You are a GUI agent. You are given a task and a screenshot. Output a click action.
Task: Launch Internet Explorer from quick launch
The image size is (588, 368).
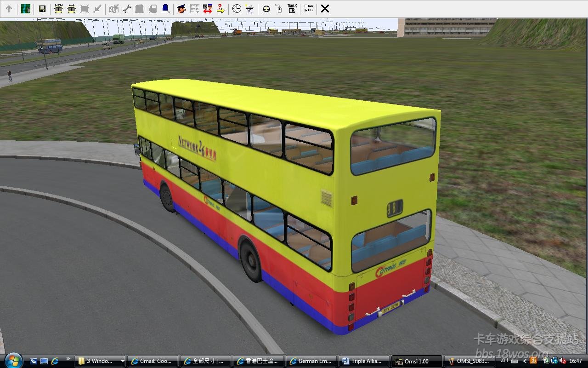click(55, 361)
